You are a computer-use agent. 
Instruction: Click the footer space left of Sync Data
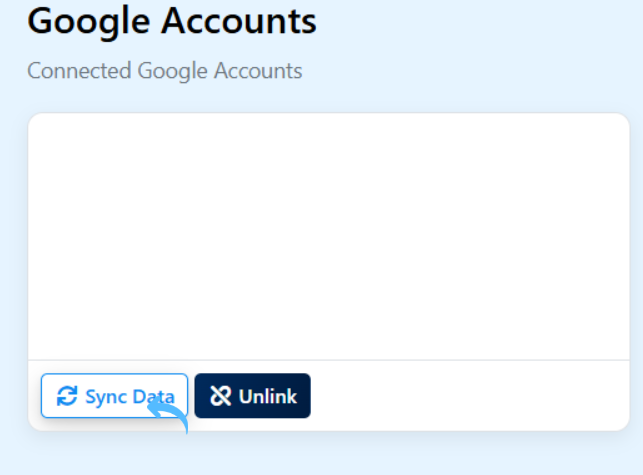(34, 397)
